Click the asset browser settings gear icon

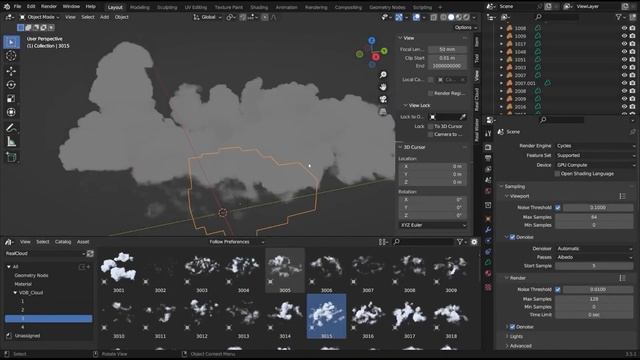point(474,242)
